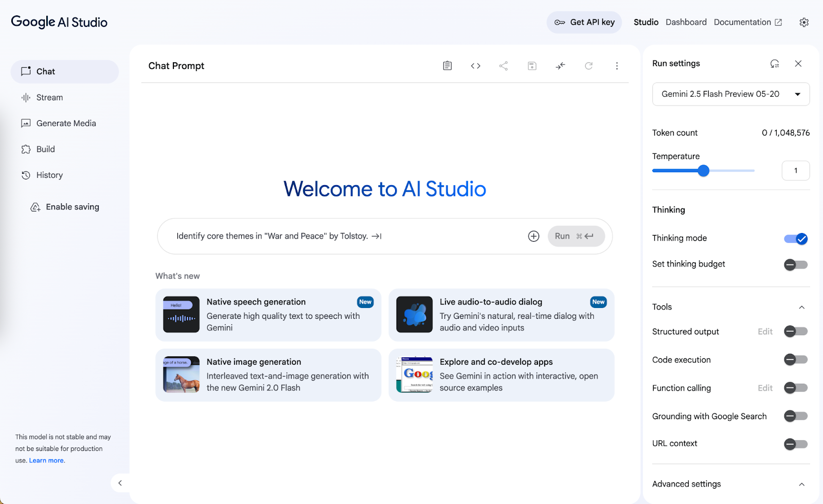Enable URL context toggle

(796, 444)
